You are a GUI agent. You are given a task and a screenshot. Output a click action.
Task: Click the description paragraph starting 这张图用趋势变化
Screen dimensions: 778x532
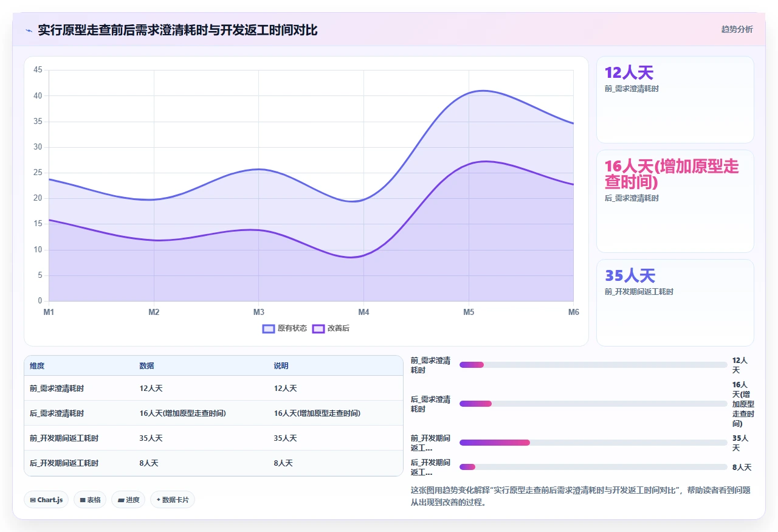580,496
